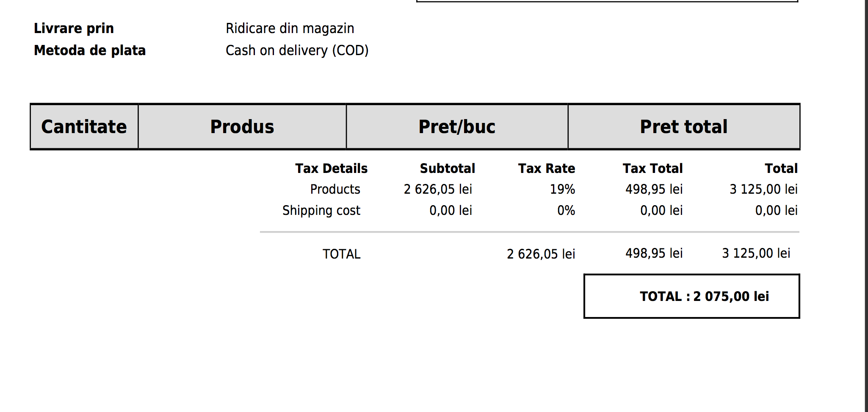Click the Products total 3 125,00 lei
868x412 pixels.
763,189
